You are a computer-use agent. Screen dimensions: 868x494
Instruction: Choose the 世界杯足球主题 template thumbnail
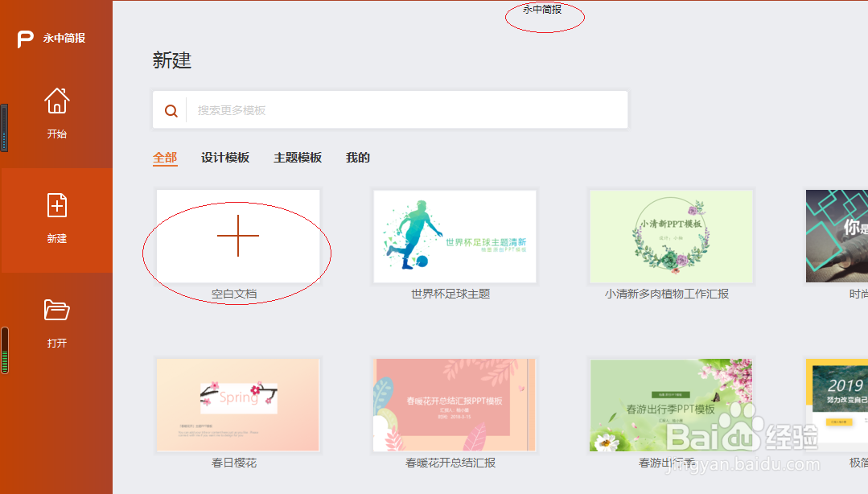(455, 237)
